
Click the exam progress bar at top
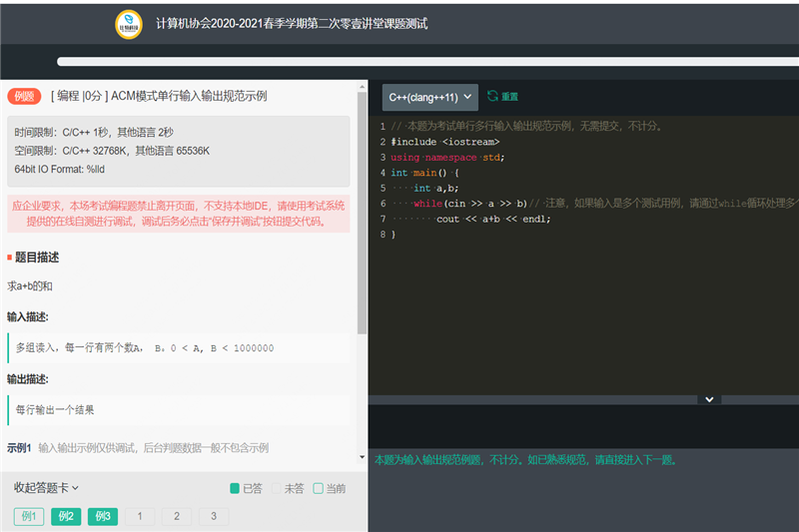(x=427, y=62)
